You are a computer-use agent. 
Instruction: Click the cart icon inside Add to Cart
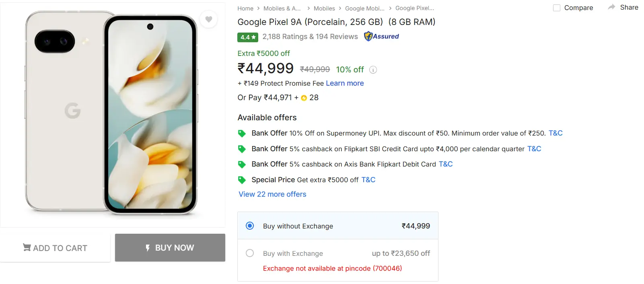pyautogui.click(x=27, y=248)
